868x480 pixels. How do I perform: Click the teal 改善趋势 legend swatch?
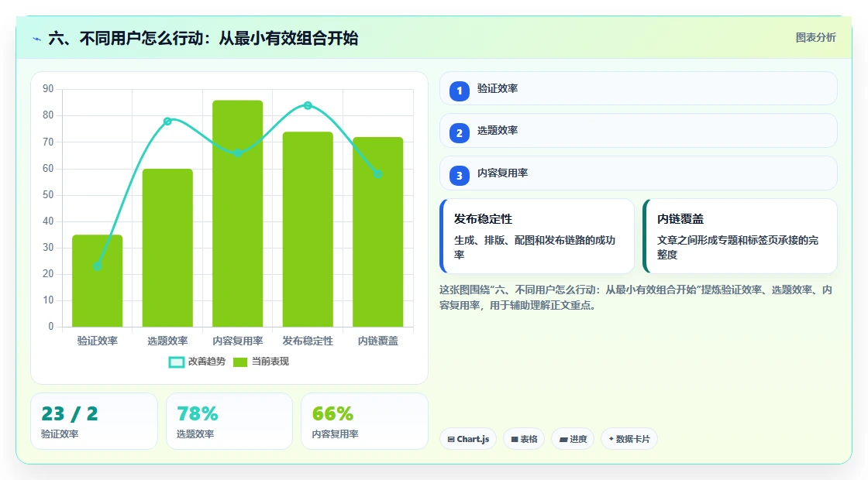[x=176, y=362]
